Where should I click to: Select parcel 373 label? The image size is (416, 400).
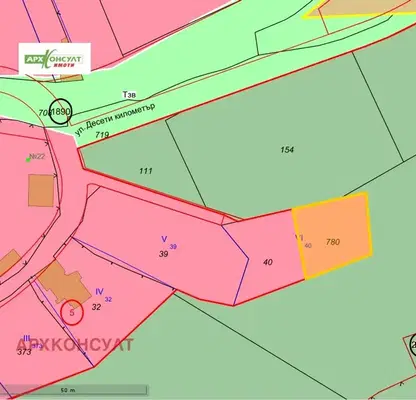(x=25, y=352)
